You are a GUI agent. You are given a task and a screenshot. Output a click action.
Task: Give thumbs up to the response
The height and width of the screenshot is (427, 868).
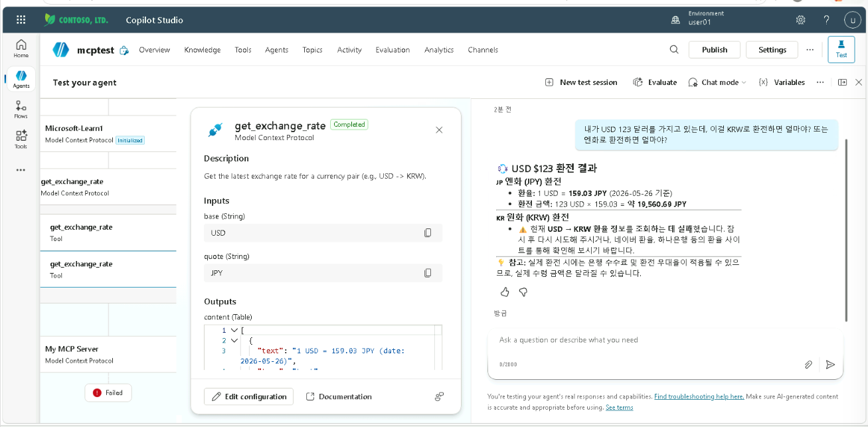pyautogui.click(x=505, y=292)
